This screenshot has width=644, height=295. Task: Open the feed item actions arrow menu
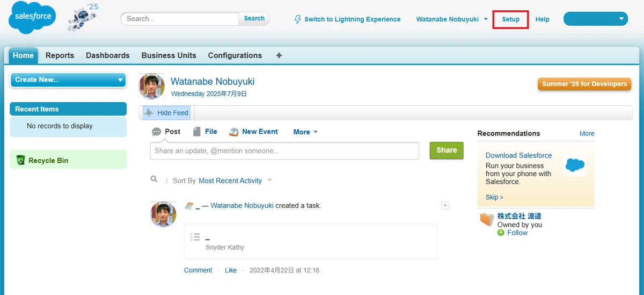coord(445,206)
